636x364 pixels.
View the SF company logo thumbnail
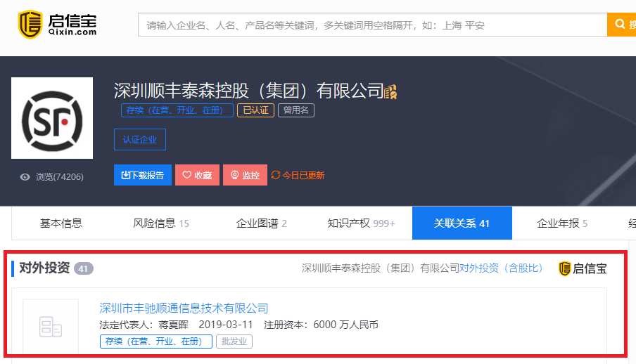(x=52, y=118)
